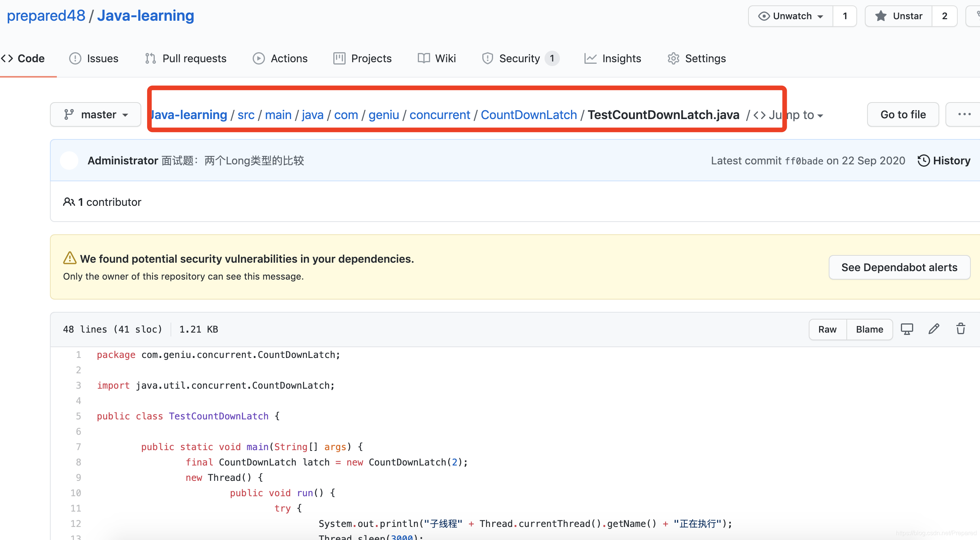980x540 pixels.
Task: Click the contributors people icon
Action: pos(69,202)
